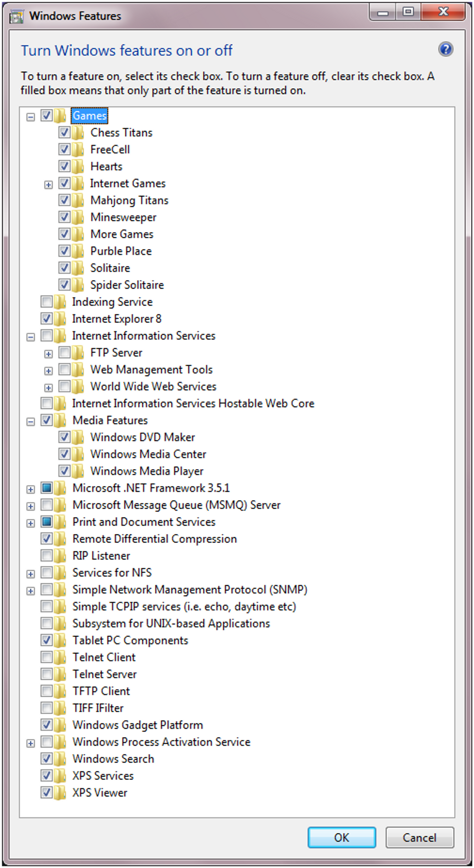Select the TIFF IFilter label
This screenshot has width=474, height=868.
[x=98, y=708]
